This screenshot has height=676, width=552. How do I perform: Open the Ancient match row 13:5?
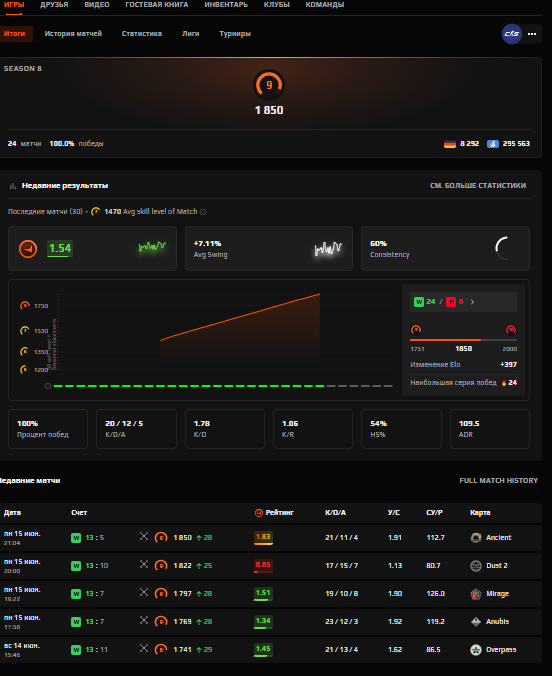point(271,538)
